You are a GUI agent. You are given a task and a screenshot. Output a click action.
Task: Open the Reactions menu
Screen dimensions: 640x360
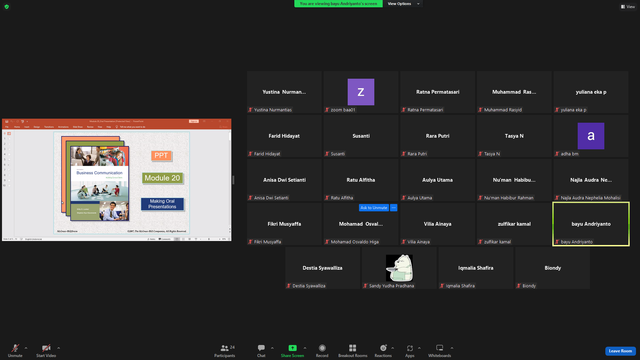tap(383, 350)
